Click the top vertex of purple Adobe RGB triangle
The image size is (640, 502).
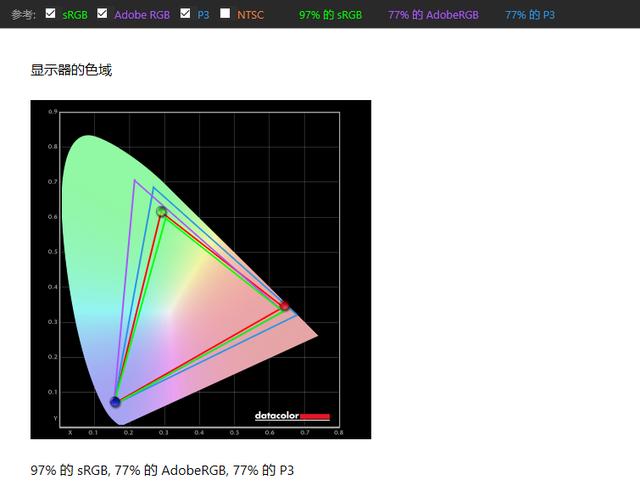134,180
